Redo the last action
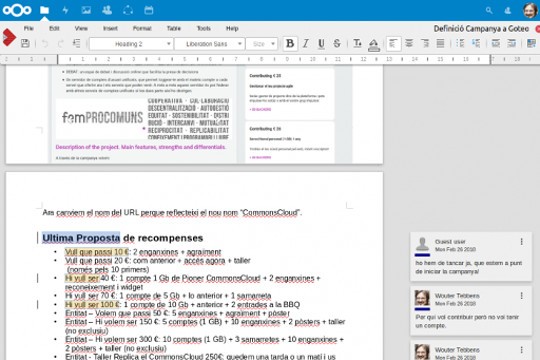Viewport: 540px width, 360px height. [61, 44]
